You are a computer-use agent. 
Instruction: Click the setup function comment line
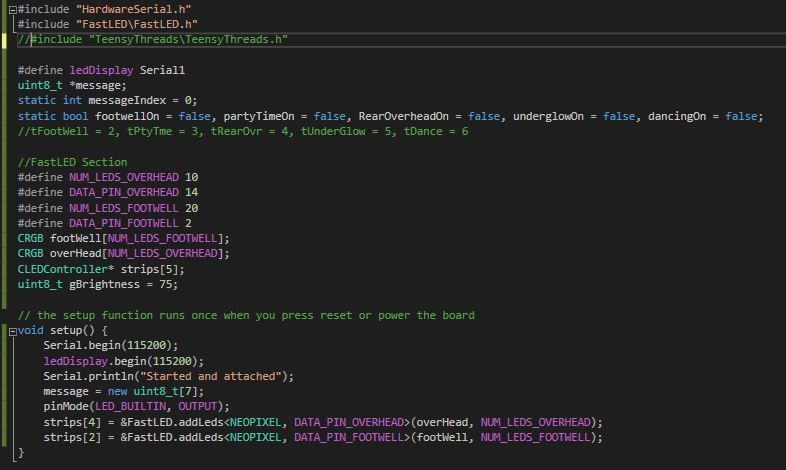click(x=246, y=315)
